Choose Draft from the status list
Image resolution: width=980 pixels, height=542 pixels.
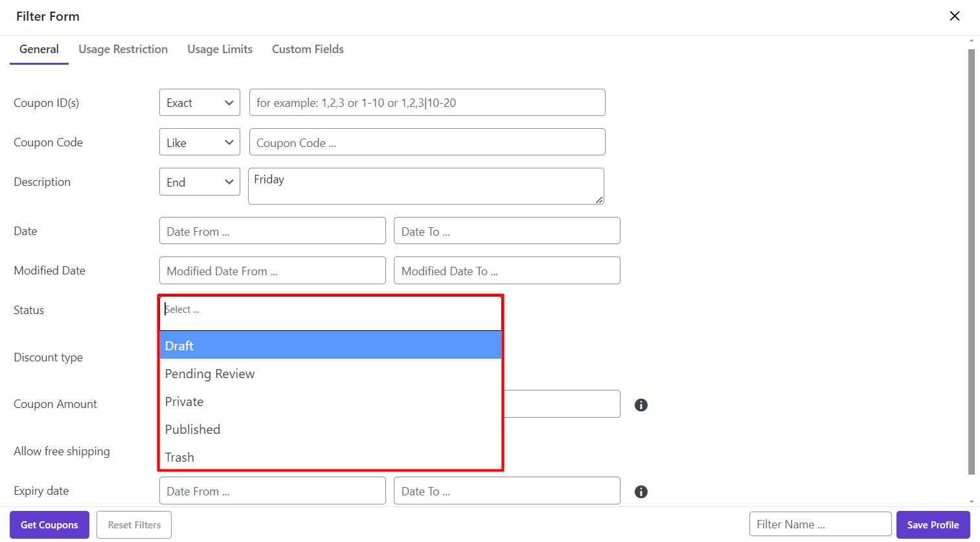click(330, 346)
